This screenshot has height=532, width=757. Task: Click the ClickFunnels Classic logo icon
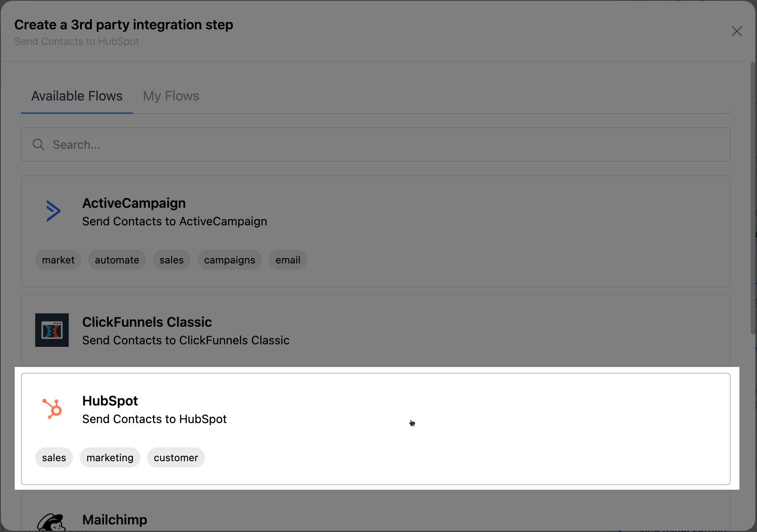click(x=52, y=330)
